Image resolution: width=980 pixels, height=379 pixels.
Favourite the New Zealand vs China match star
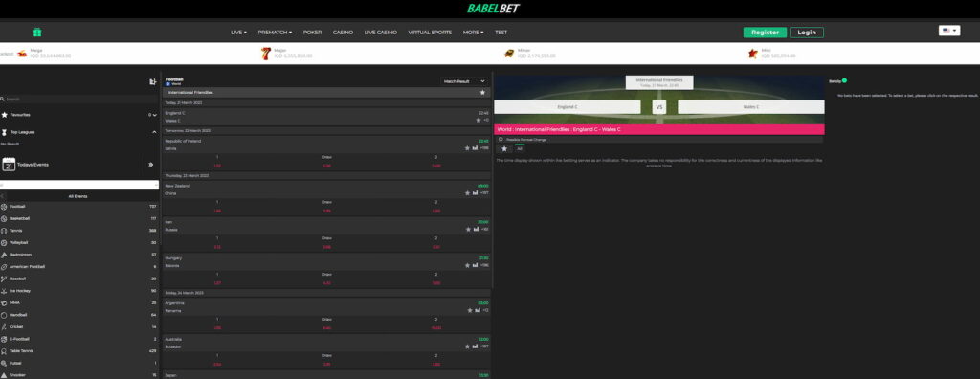click(467, 193)
